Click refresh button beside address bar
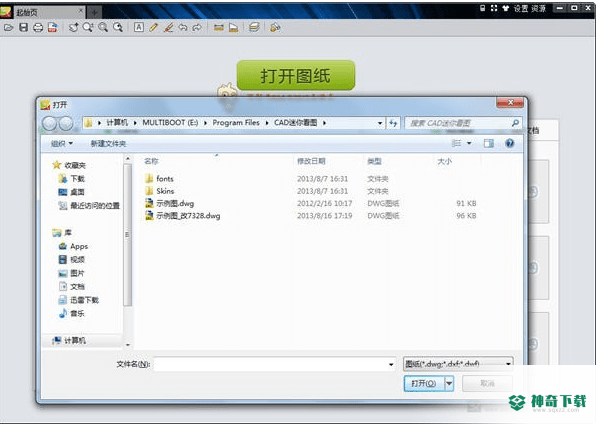Viewport: 598px width, 424px height. [x=393, y=123]
